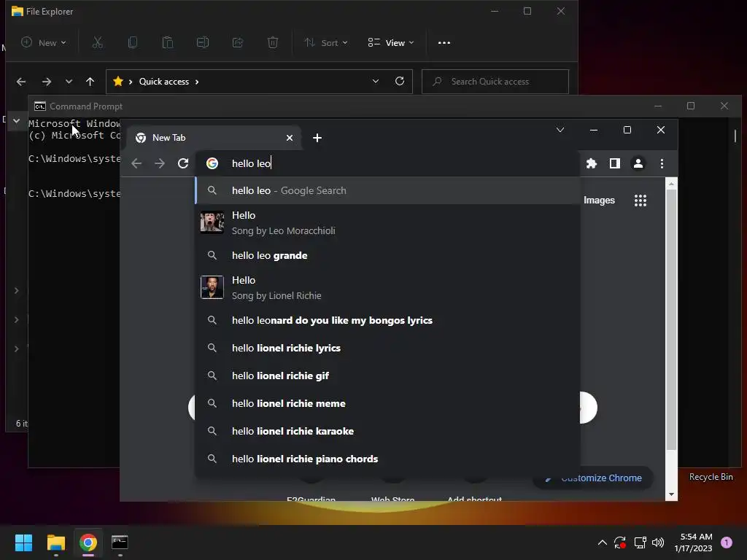
Task: Select Recycle Bin desktop icon
Action: pyautogui.click(x=711, y=477)
